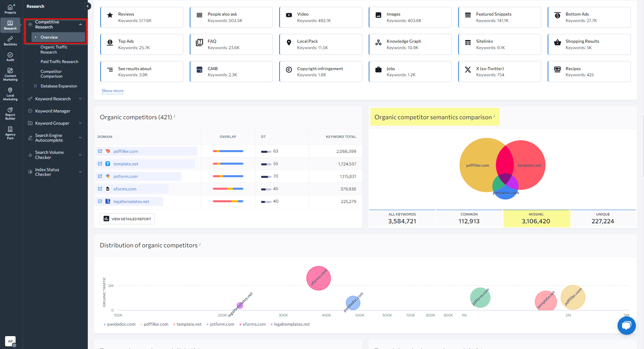Viewport: 644px width, 349px height.
Task: Click jotform.com DT score bar
Action: click(x=266, y=177)
